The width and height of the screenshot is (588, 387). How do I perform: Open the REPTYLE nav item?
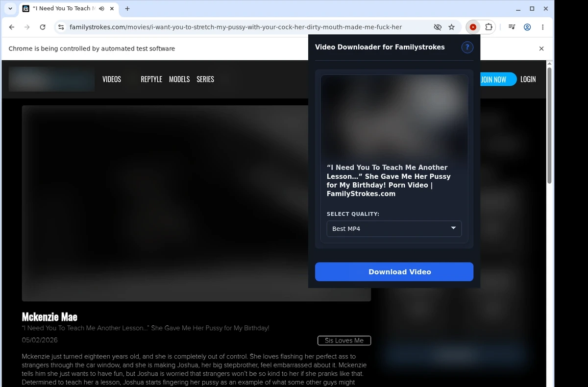(x=151, y=79)
